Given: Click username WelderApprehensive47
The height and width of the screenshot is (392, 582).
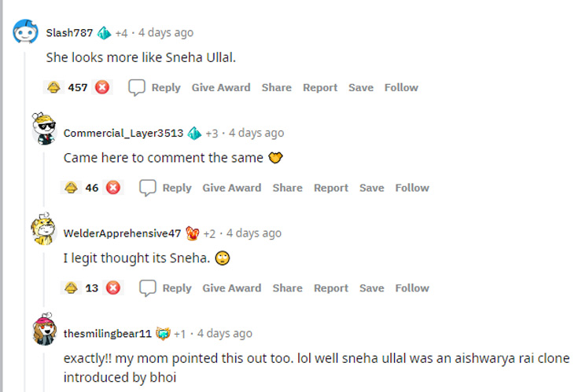Looking at the screenshot, I should click(122, 233).
